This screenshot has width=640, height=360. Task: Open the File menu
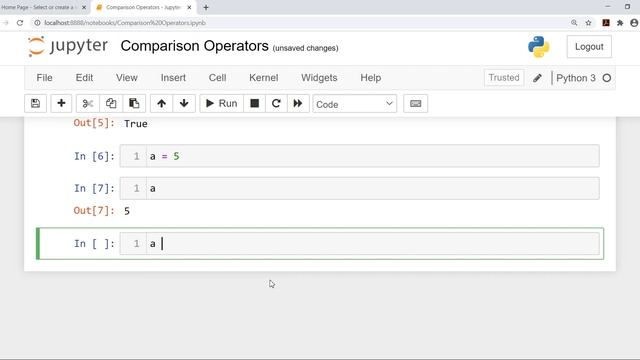tap(44, 78)
